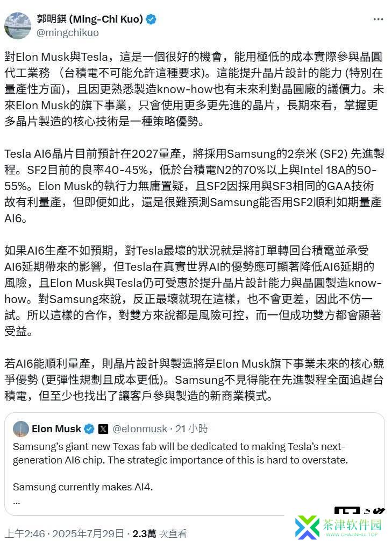Click the Elon Musk name in quote
Screen dimensions: 392x541
tap(56, 429)
